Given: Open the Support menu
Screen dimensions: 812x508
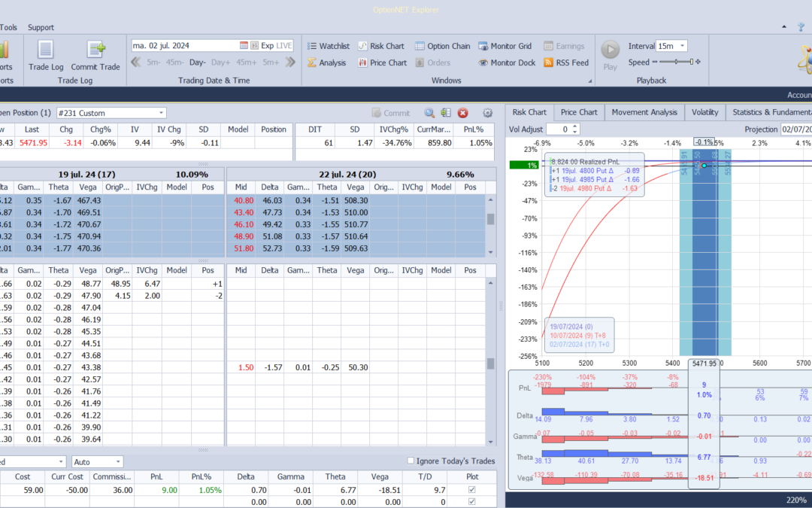Looking at the screenshot, I should click(x=41, y=28).
